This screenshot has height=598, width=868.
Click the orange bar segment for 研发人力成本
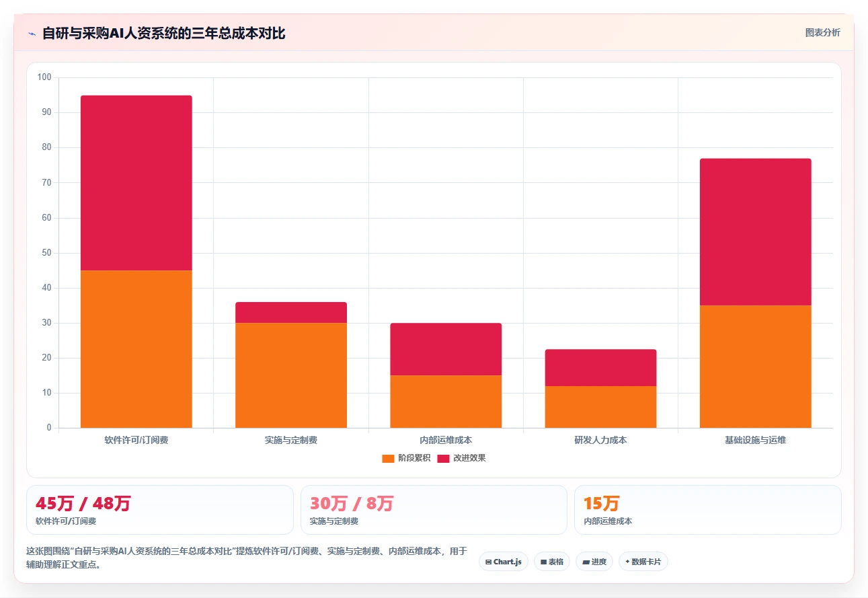[x=600, y=407]
